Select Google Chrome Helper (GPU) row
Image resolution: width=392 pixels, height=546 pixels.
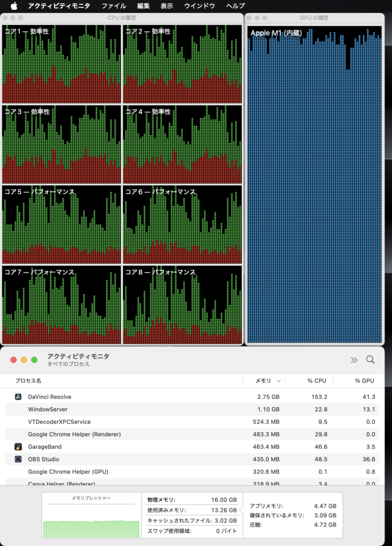tap(192, 471)
